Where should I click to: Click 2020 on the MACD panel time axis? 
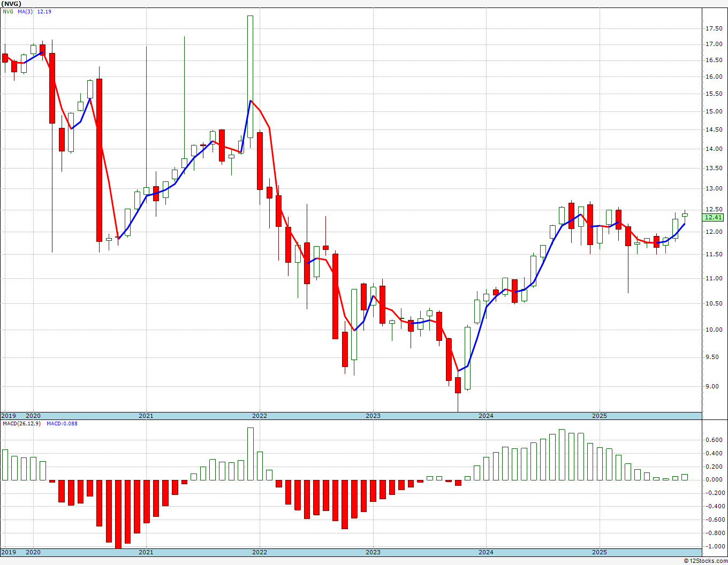(33, 552)
